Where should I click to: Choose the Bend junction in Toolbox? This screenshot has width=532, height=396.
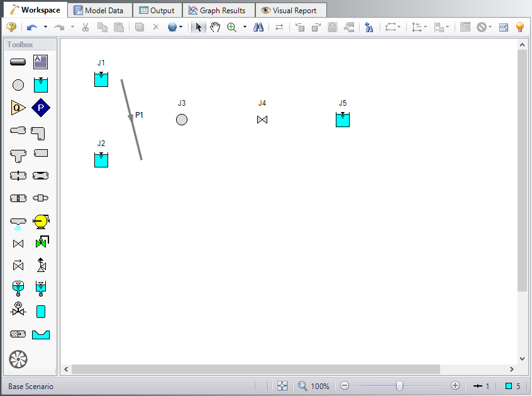pos(38,133)
